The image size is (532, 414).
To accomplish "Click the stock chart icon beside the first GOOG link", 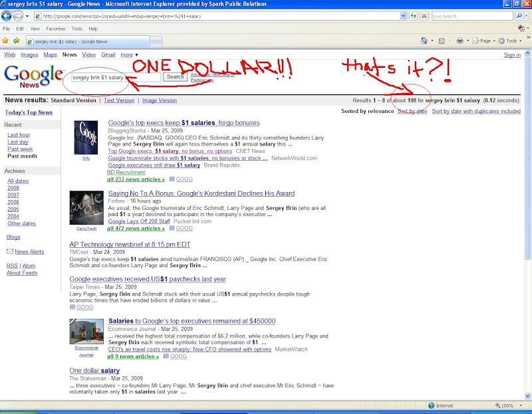I will tap(172, 179).
